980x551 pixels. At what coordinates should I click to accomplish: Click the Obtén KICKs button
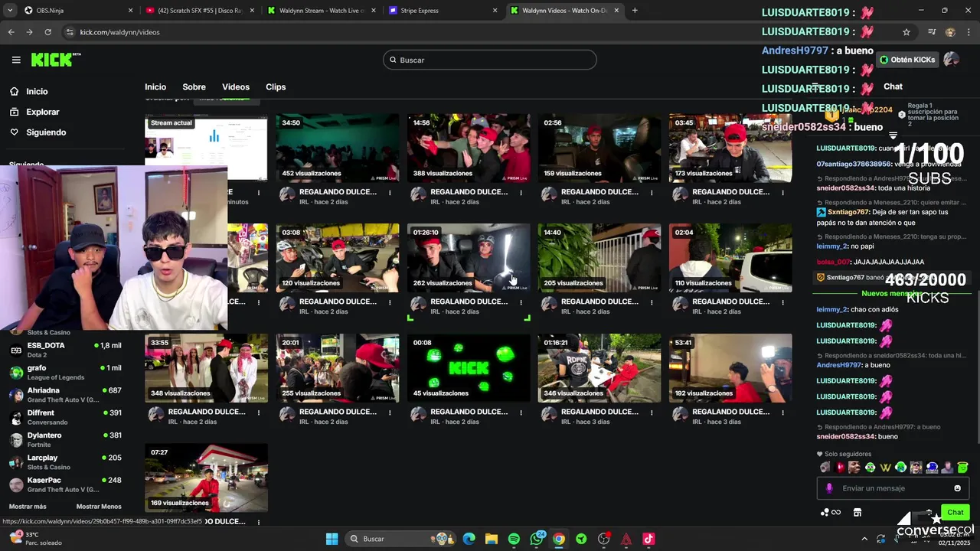[906, 60]
